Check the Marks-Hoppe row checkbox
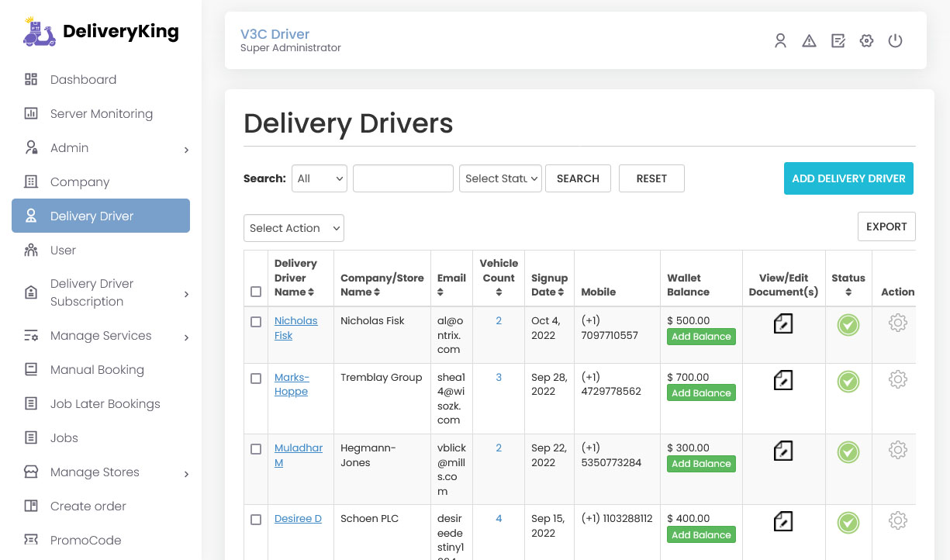 [x=256, y=379]
